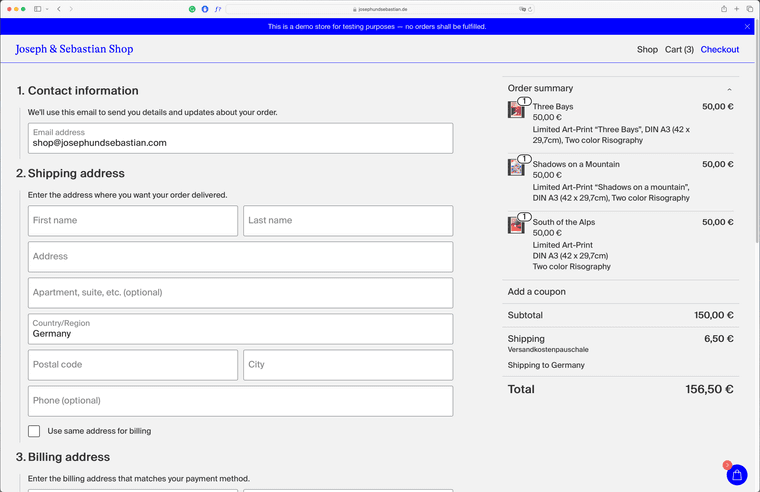Open the floating blue shopping bag cart
Screen dimensions: 760x492
point(736,475)
